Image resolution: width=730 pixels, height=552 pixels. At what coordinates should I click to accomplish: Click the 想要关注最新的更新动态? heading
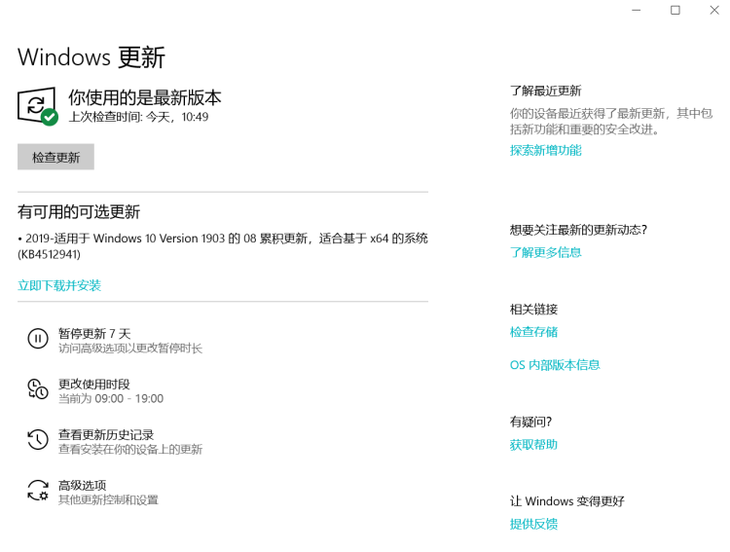tap(579, 229)
